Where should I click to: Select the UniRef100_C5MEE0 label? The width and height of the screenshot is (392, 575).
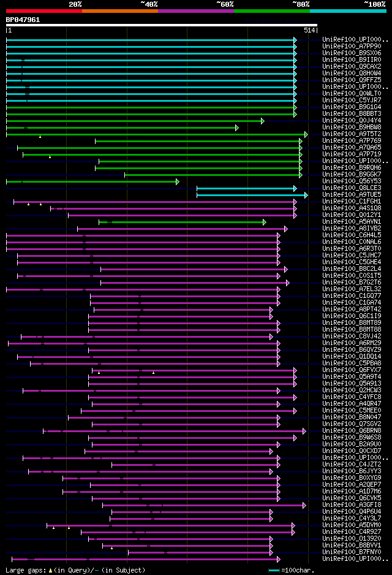click(x=352, y=411)
